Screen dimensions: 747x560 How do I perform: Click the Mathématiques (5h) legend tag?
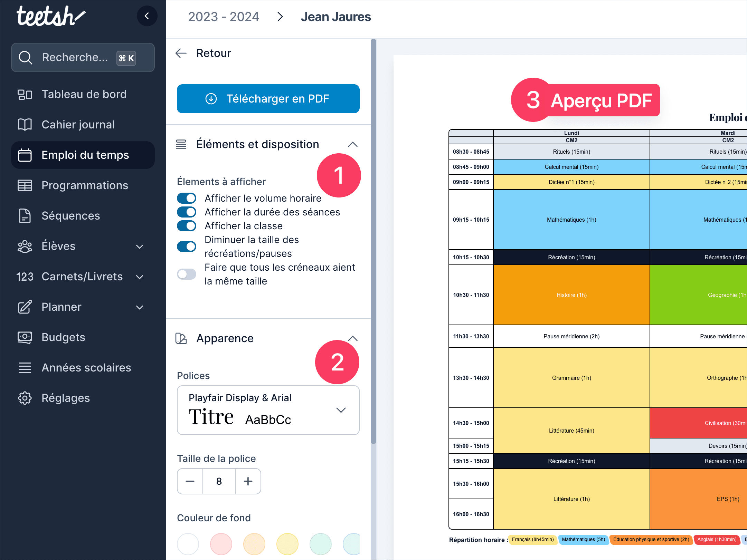(583, 540)
